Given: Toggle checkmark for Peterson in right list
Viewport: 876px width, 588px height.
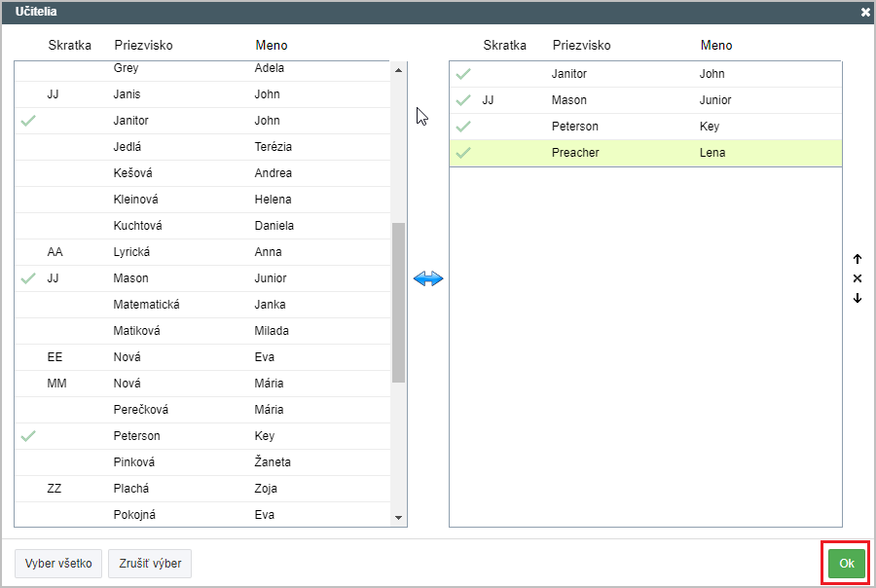Looking at the screenshot, I should (463, 127).
